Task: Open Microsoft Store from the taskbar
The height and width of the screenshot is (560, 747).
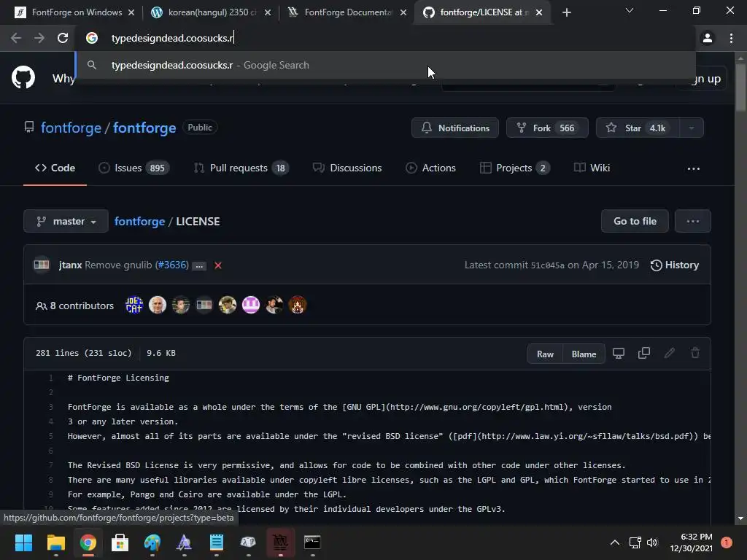Action: coord(120,542)
